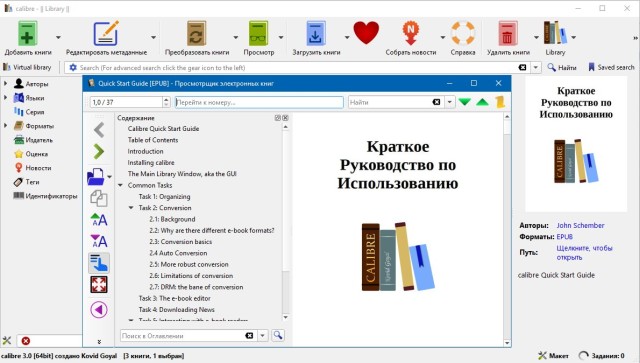Image resolution: width=640 pixels, height=363 pixels.
Task: Decrease font size in viewer
Action: 99,241
